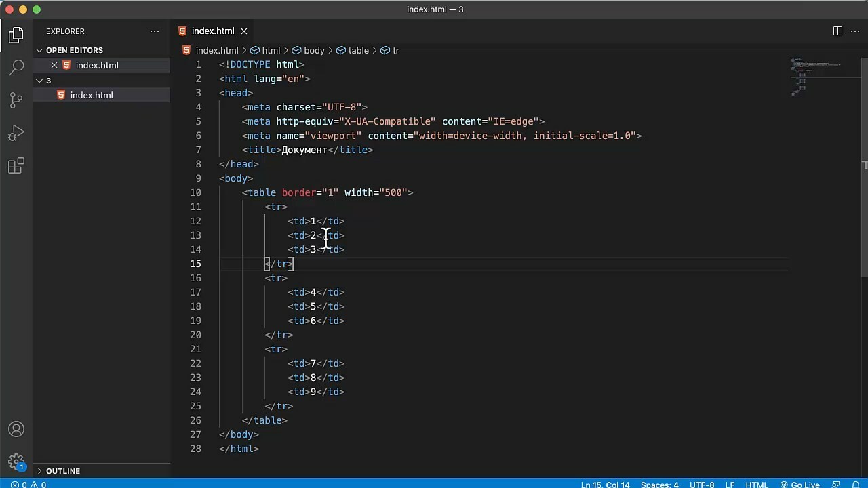The width and height of the screenshot is (868, 488).
Task: Click the closing </table> tag
Action: coord(265,420)
